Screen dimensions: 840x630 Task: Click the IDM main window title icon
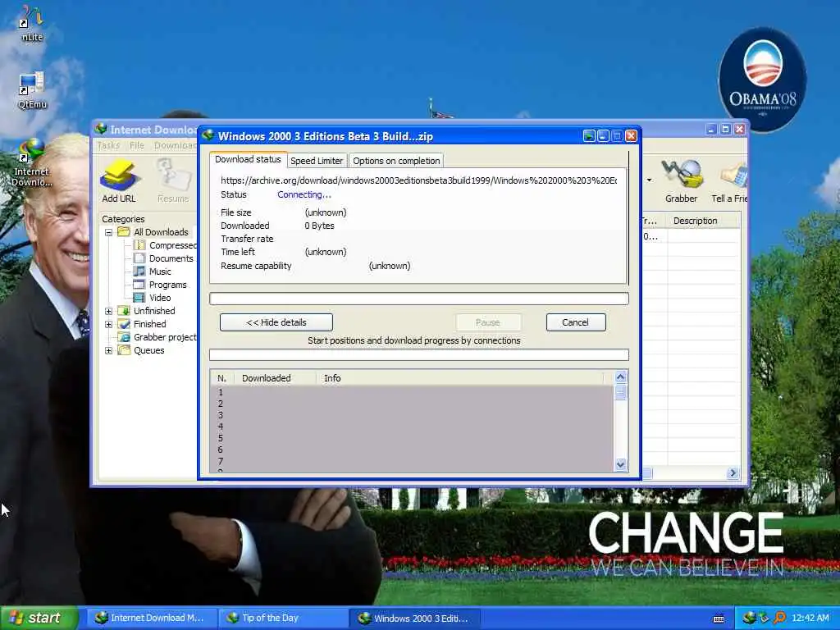101,129
